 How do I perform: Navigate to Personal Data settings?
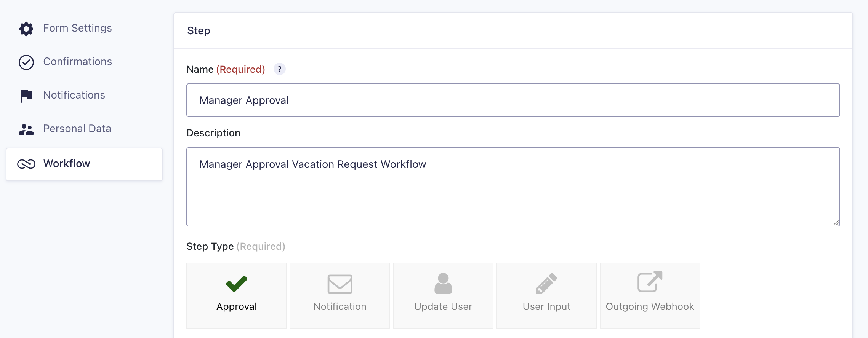(x=77, y=129)
